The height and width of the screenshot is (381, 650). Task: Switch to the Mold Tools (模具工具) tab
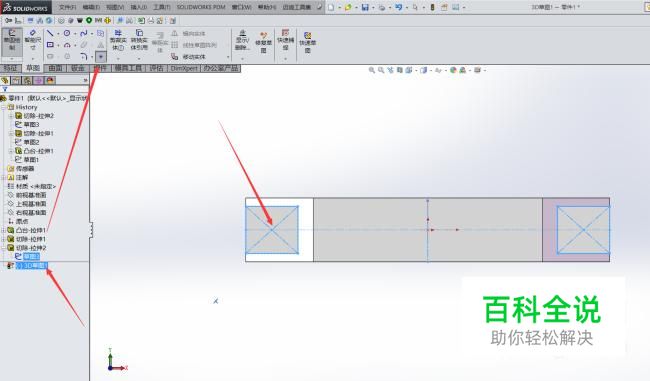128,68
